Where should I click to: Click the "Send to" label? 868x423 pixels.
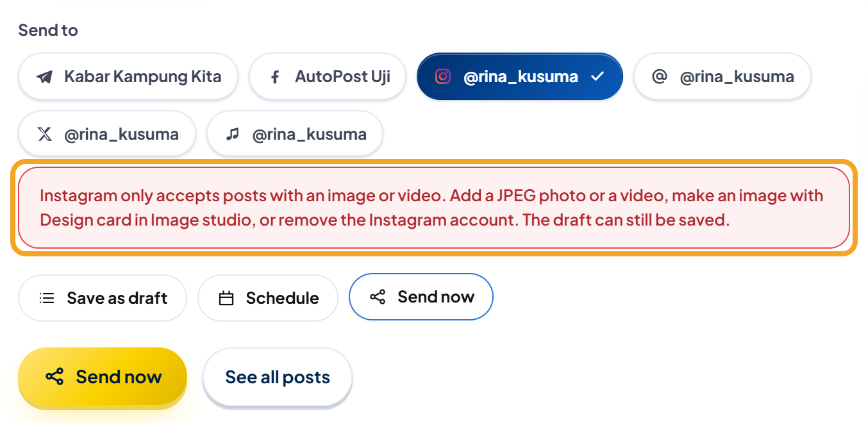(48, 30)
